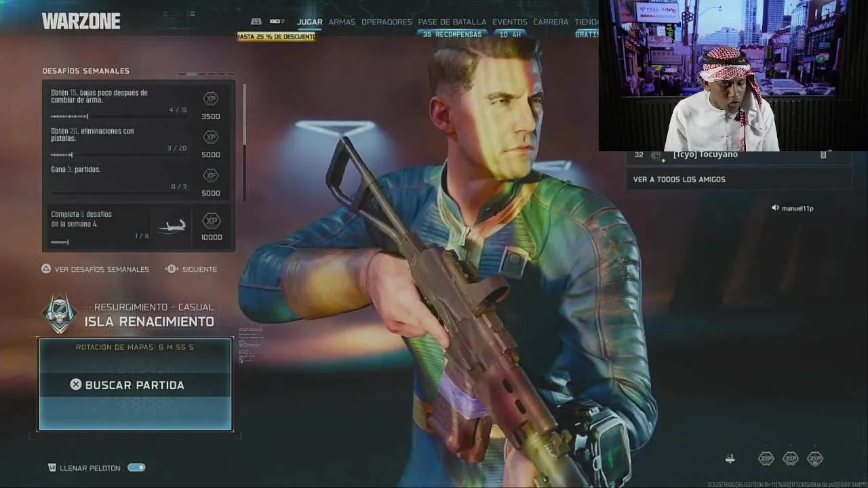The image size is (868, 488).
Task: Toggle the LLENAR PELOTÓN switch
Action: pos(136,468)
